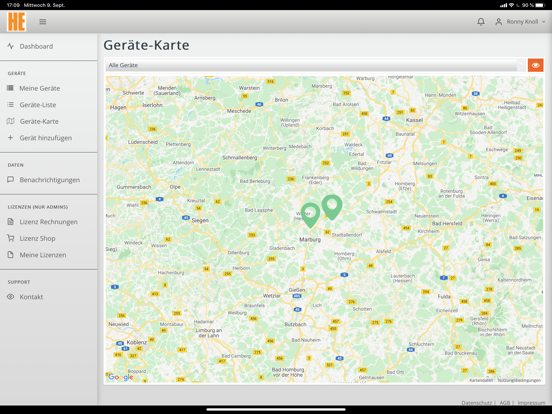
Task: Click the Wetzlar label on map
Action: tap(272, 296)
